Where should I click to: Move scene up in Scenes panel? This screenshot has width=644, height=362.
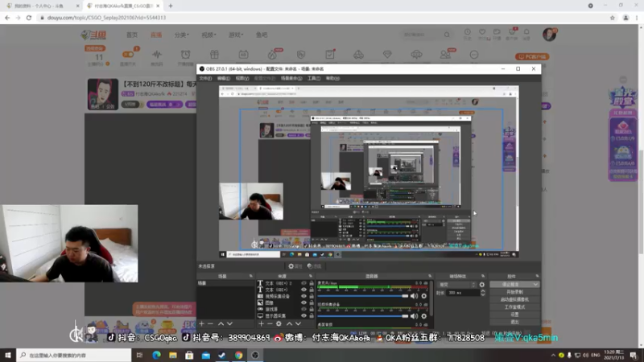point(221,324)
